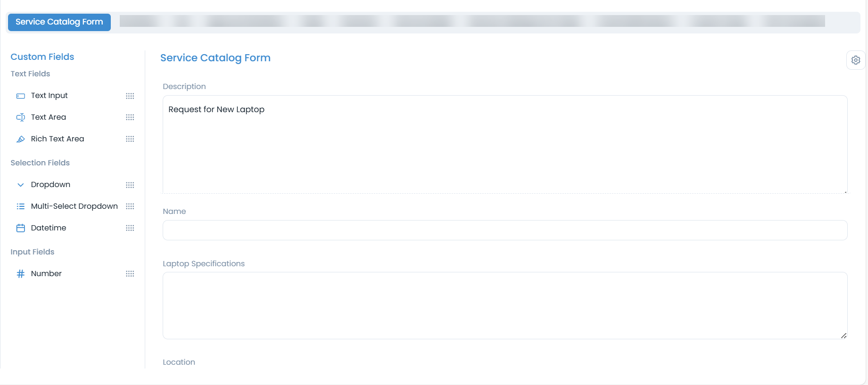868x385 pixels.
Task: Select the Rich Text Area label
Action: click(x=58, y=139)
